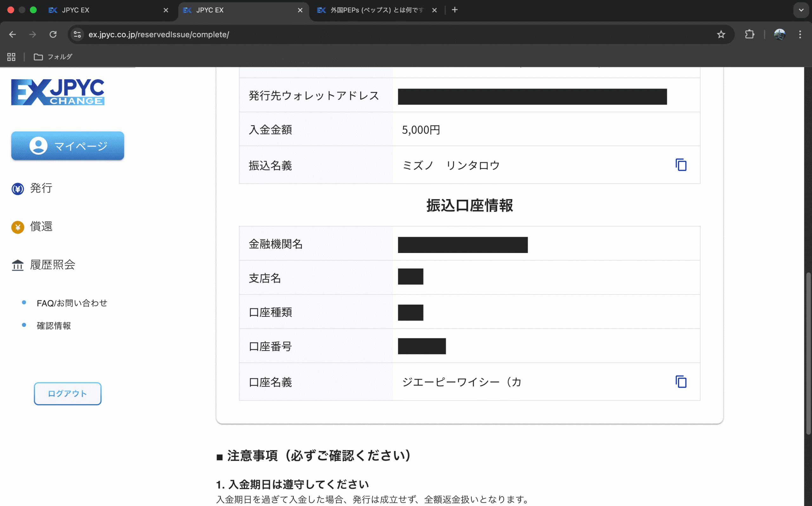This screenshot has height=506, width=812.
Task: Open a new browser tab
Action: tap(455, 10)
